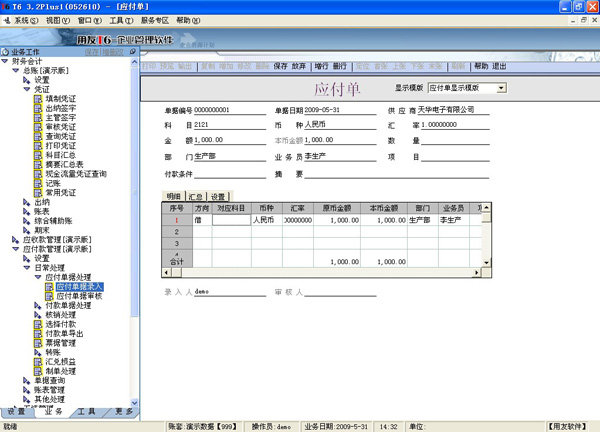Select the 应付单据审核 tree item
Screen dimensions: 600x432
79,296
